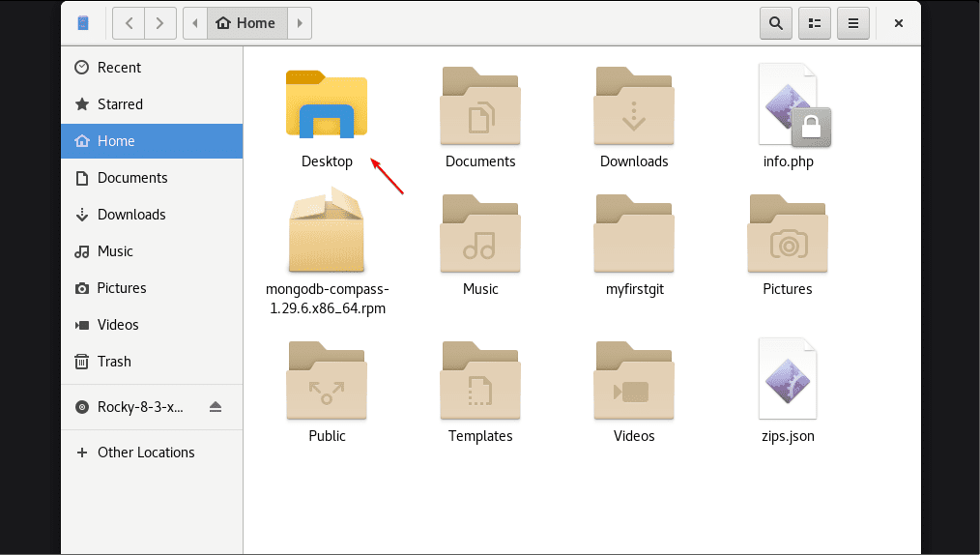Image resolution: width=980 pixels, height=555 pixels.
Task: Open the hamburger menu in the toolbar
Action: (x=853, y=23)
